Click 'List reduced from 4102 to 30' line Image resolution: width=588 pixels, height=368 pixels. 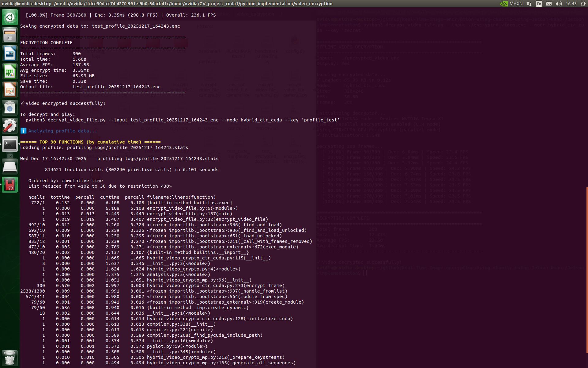pyautogui.click(x=100, y=186)
